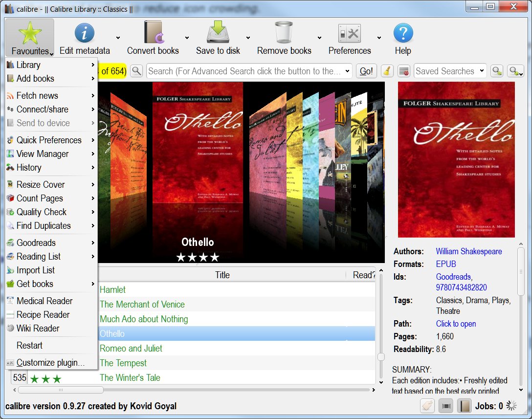Toggle the Book Details status bar icon
532x419 pixels.
point(464,405)
